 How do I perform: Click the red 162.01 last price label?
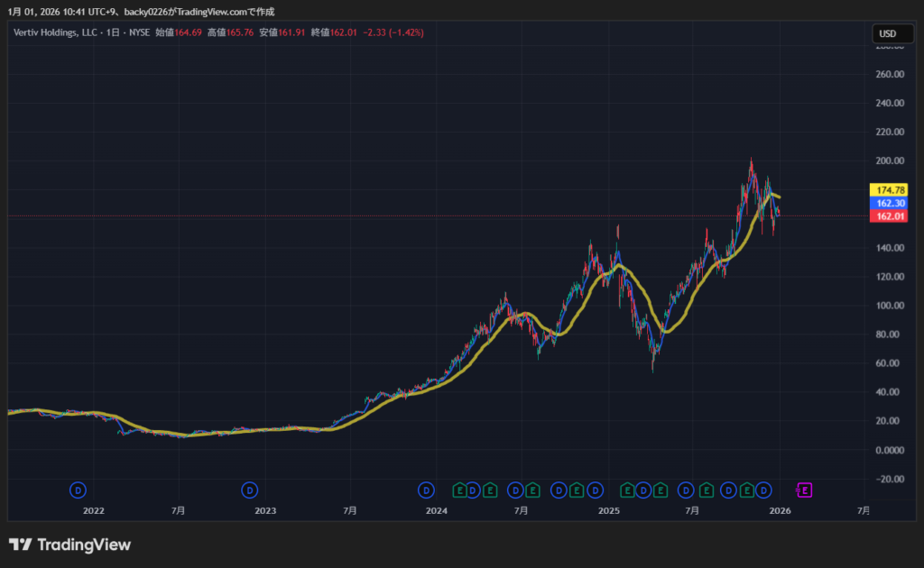(891, 216)
